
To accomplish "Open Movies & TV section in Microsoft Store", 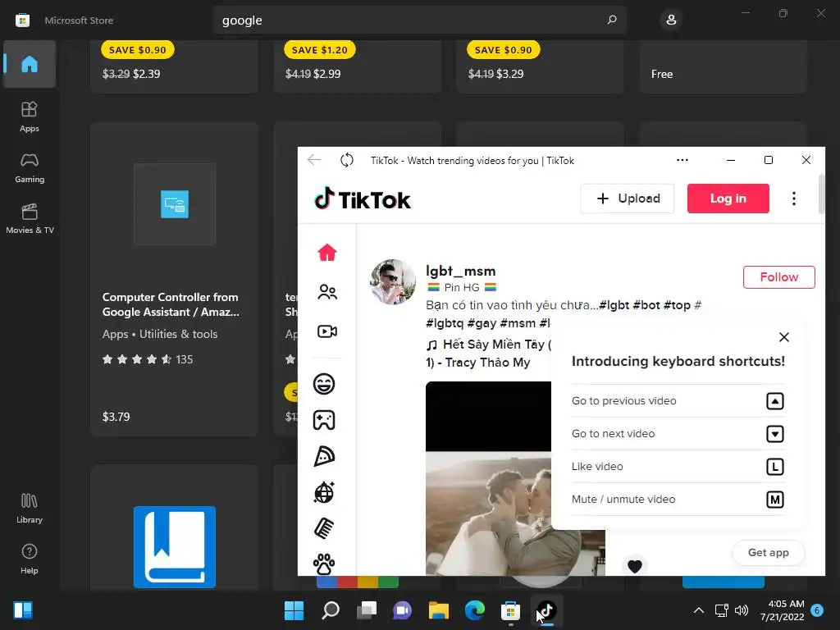I will coord(30,218).
